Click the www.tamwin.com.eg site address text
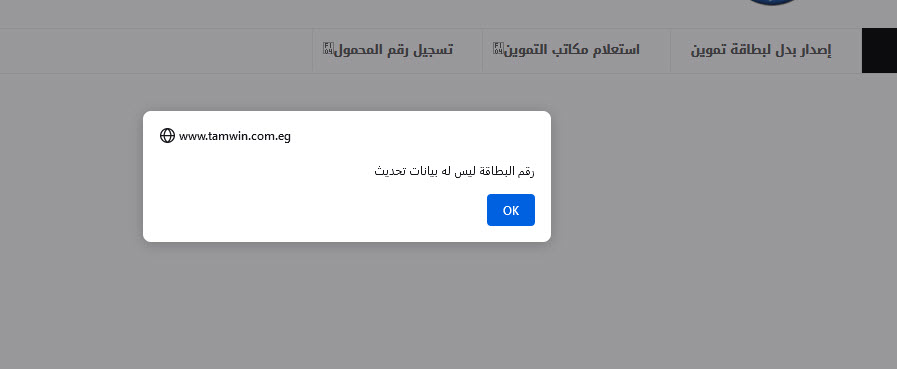 [x=235, y=136]
